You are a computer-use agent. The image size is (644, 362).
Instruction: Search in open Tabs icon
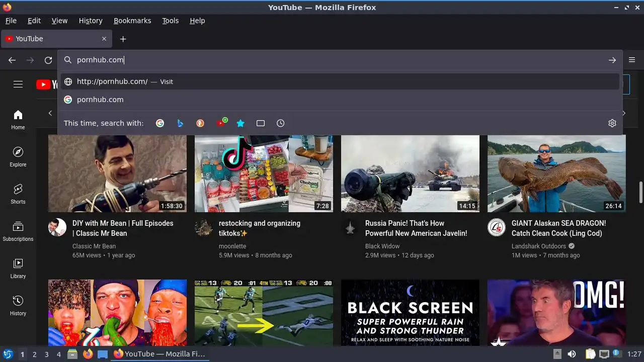pos(261,123)
